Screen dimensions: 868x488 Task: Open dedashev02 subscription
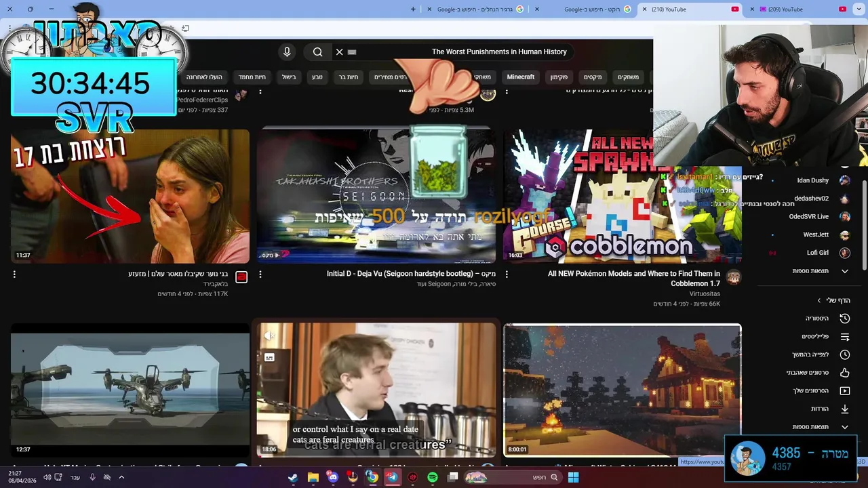tap(812, 199)
